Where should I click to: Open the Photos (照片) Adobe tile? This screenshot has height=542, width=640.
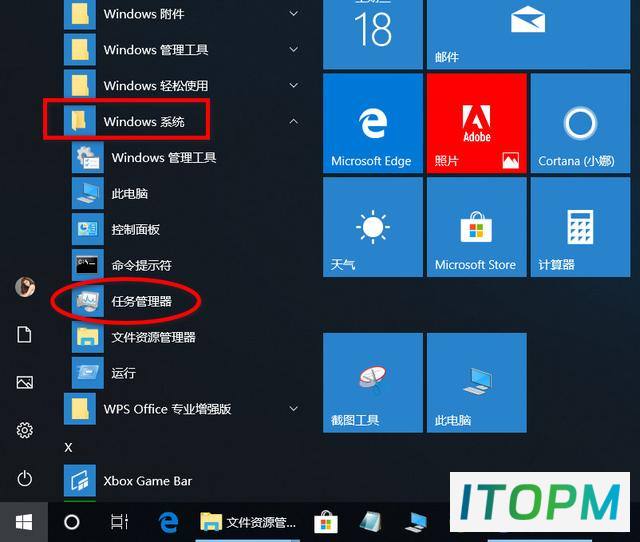click(x=477, y=123)
